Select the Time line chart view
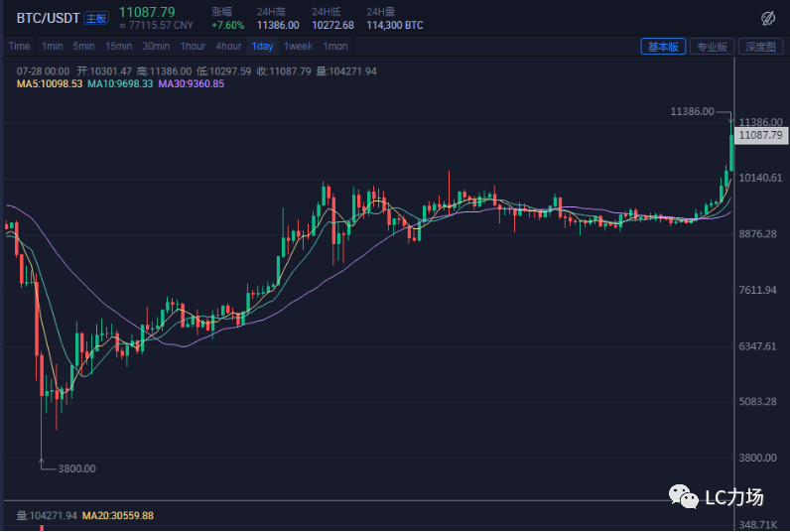790x532 pixels. click(x=19, y=47)
